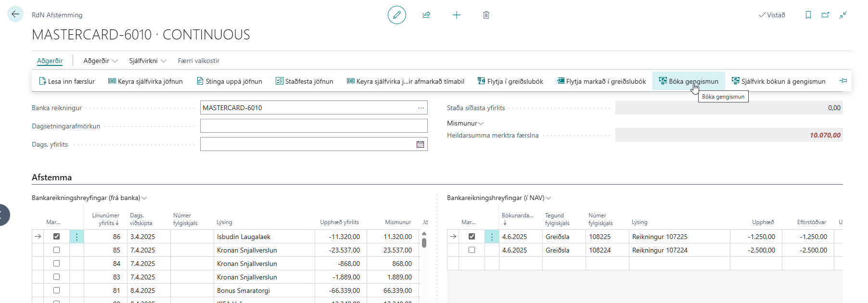The height and width of the screenshot is (303, 868).
Task: Click the plus icon to create new
Action: coord(457,15)
